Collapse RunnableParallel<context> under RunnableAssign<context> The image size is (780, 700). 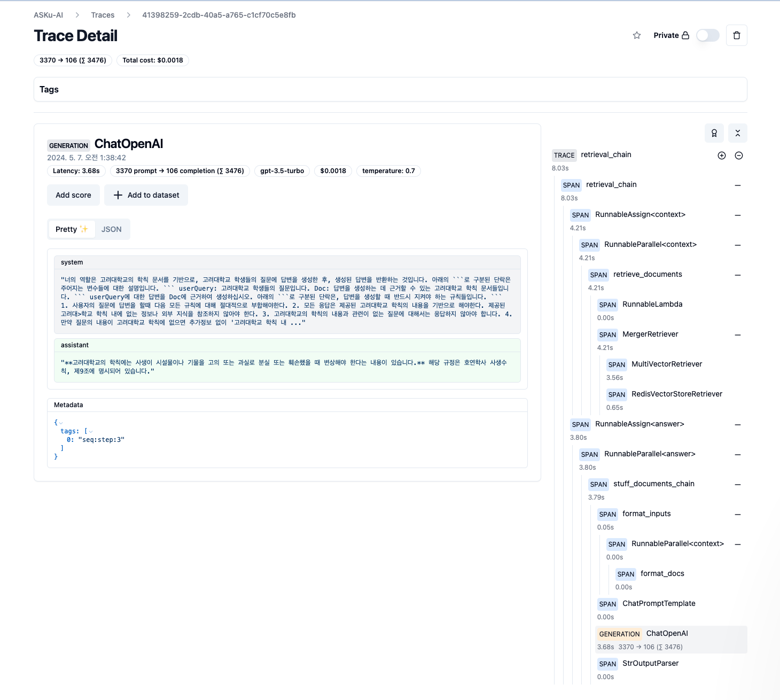[738, 245]
